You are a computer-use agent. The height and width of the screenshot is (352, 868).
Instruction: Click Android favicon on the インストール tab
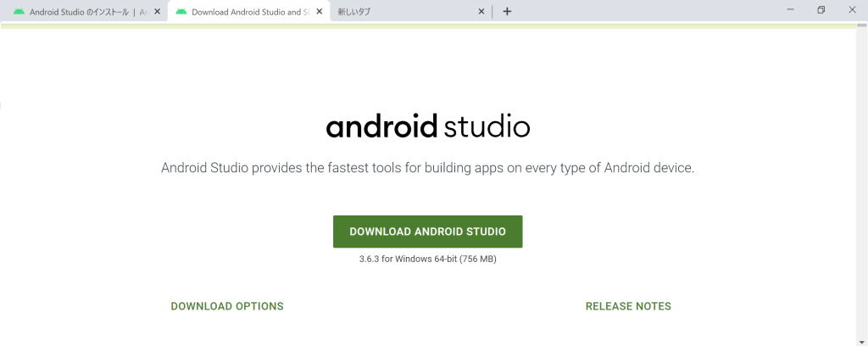pos(19,12)
